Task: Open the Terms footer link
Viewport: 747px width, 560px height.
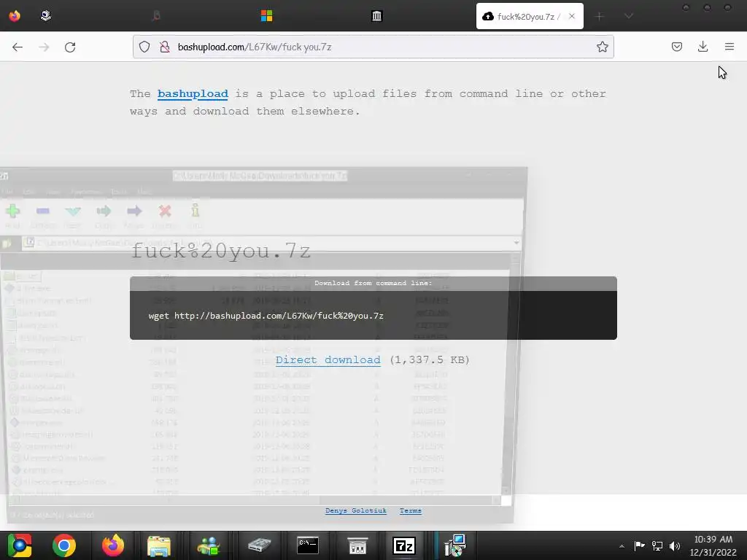Action: 410,510
